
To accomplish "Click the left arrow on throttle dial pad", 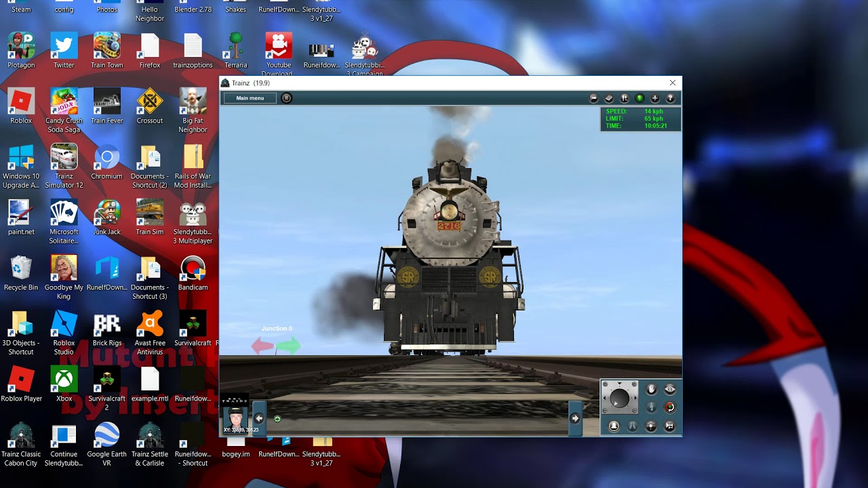I will coord(605,398).
